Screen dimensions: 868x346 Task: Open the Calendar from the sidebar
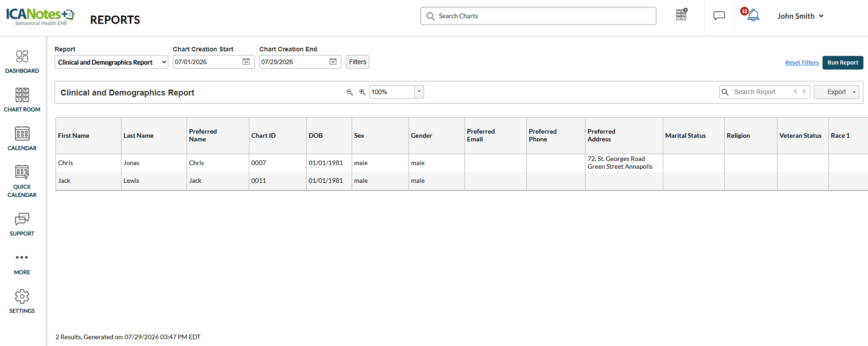pos(22,139)
